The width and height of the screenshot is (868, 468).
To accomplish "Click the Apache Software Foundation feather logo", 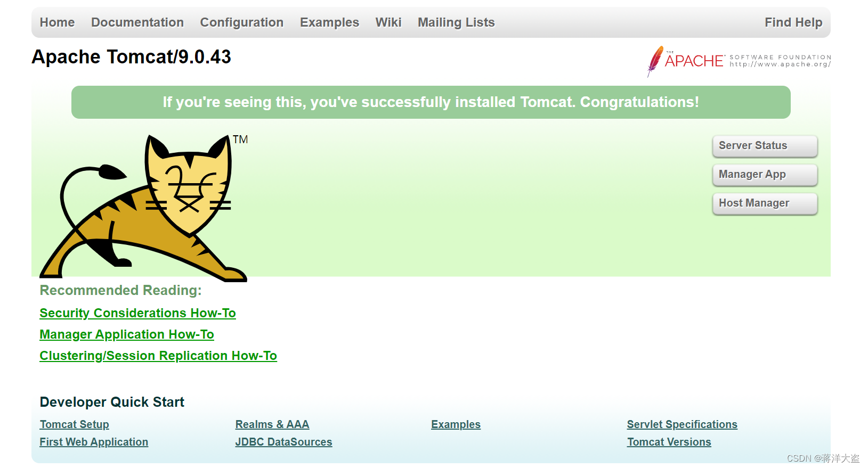I will tap(739, 61).
